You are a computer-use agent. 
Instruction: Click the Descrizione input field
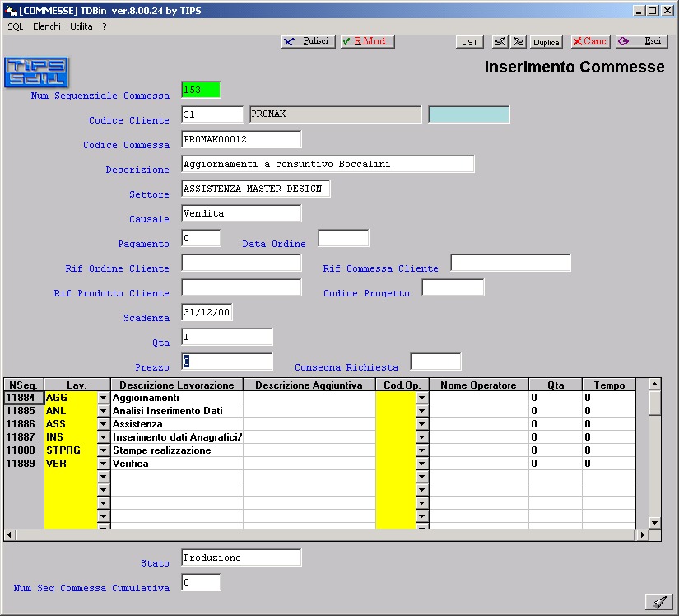pos(328,164)
